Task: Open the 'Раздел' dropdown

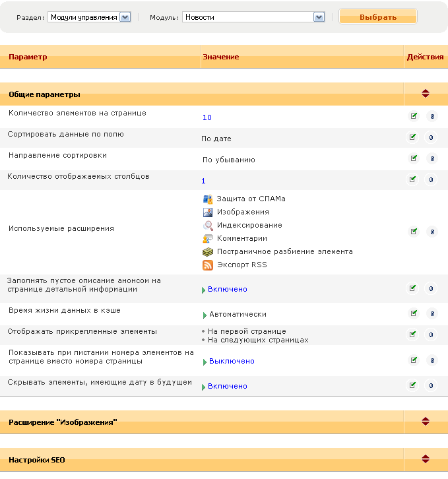Action: (125, 17)
